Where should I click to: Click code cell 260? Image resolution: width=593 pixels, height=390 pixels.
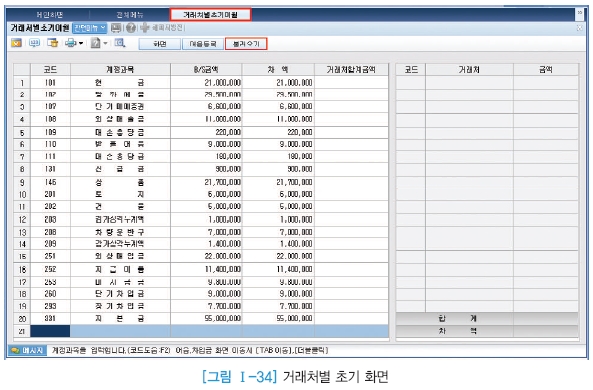pos(50,294)
